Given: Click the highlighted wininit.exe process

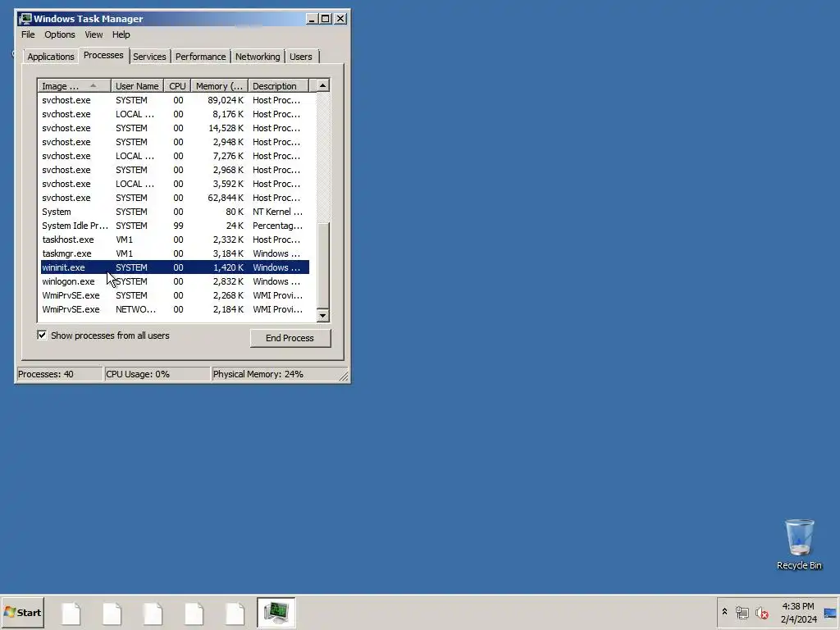Looking at the screenshot, I should pyautogui.click(x=175, y=267).
